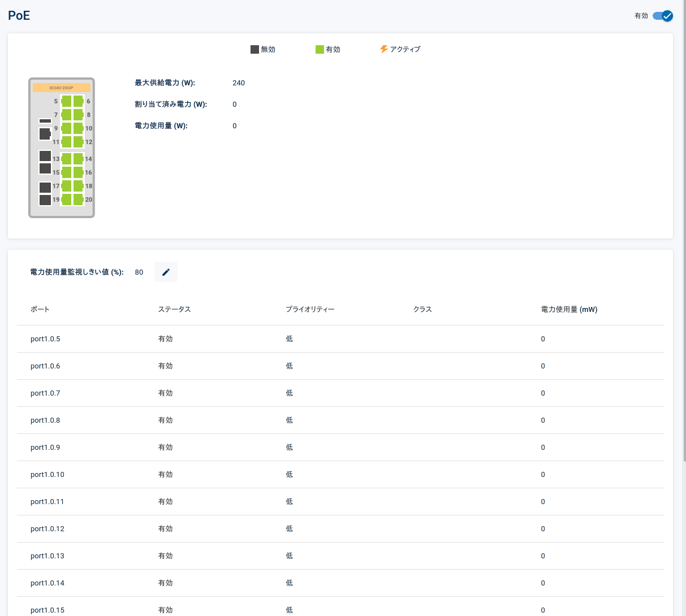
Task: Select port 5 on the switch diagram
Action: pos(66,101)
